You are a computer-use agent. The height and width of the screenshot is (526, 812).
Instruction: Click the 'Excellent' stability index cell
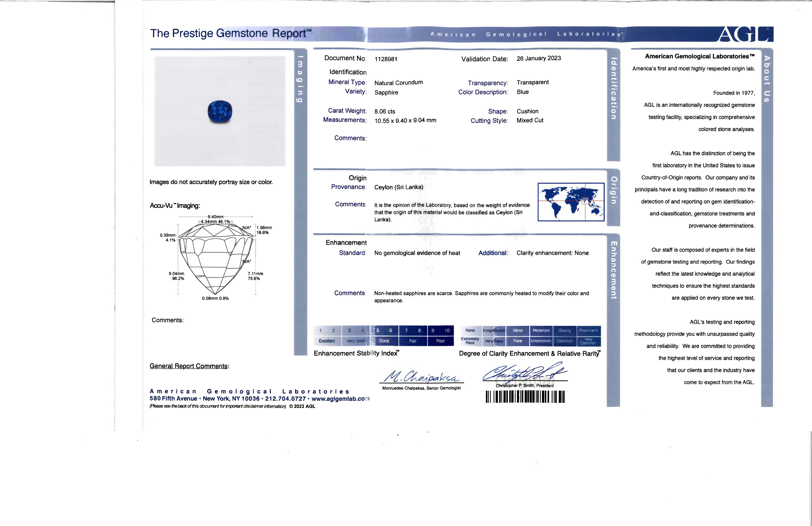coord(327,341)
